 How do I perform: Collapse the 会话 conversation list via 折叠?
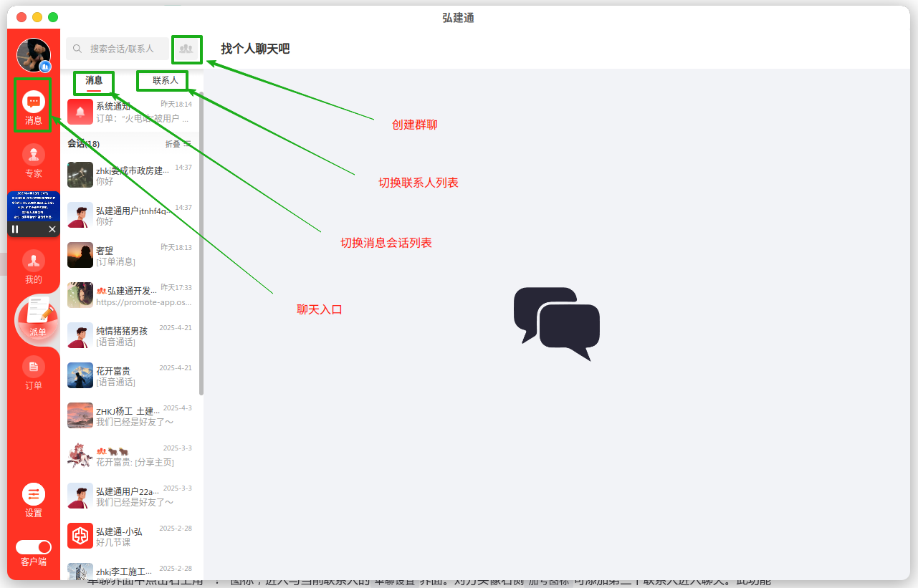click(x=178, y=144)
